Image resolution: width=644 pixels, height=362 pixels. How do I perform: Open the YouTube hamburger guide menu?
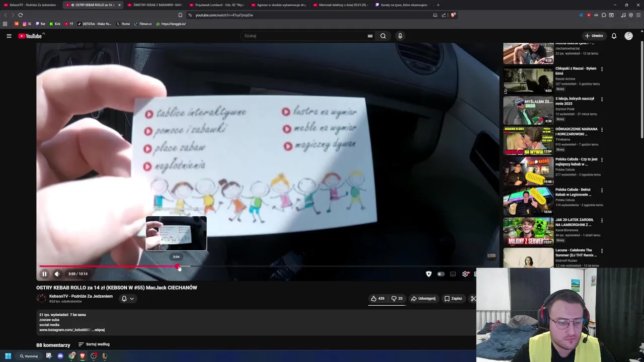point(9,36)
